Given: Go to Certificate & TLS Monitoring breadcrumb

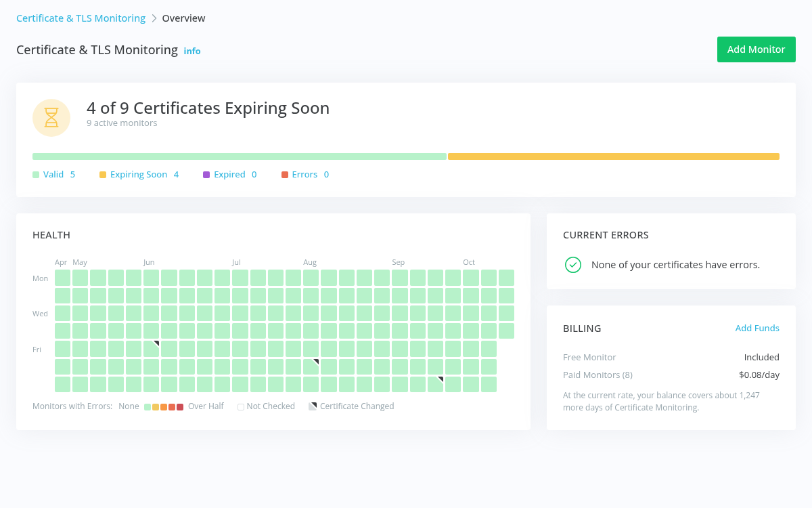Looking at the screenshot, I should pos(81,18).
